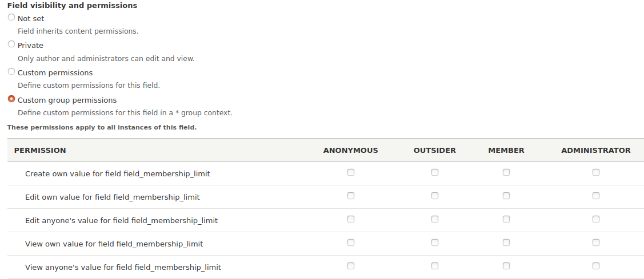644x279 pixels.
Task: Enable Outsider for Create own value
Action: tap(435, 172)
